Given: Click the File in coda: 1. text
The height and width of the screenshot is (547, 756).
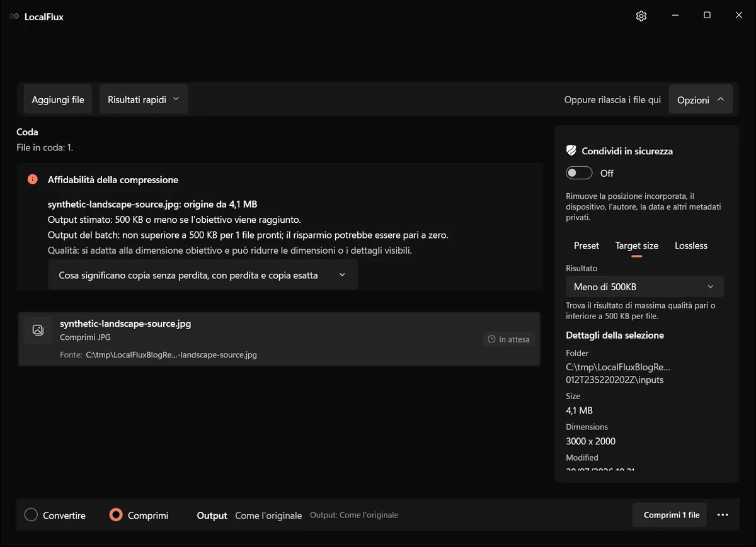Looking at the screenshot, I should coord(45,147).
